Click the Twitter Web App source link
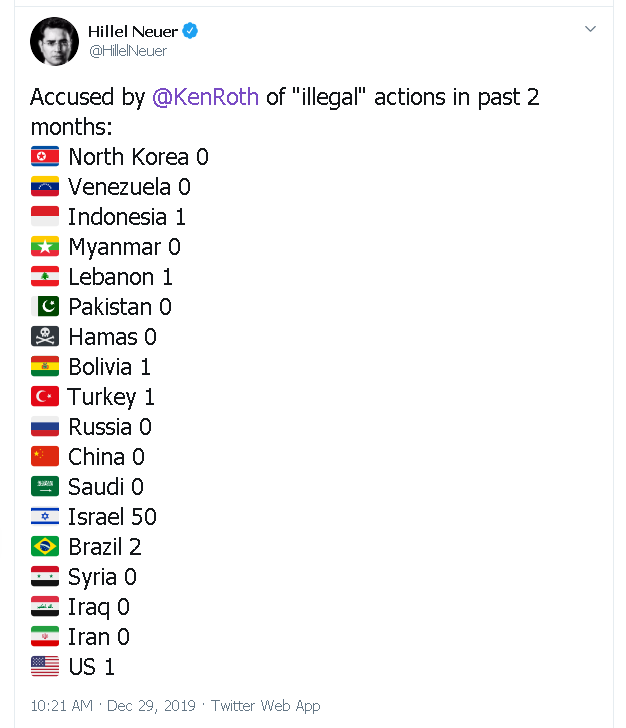Image resolution: width=626 pixels, height=728 pixels. click(266, 706)
